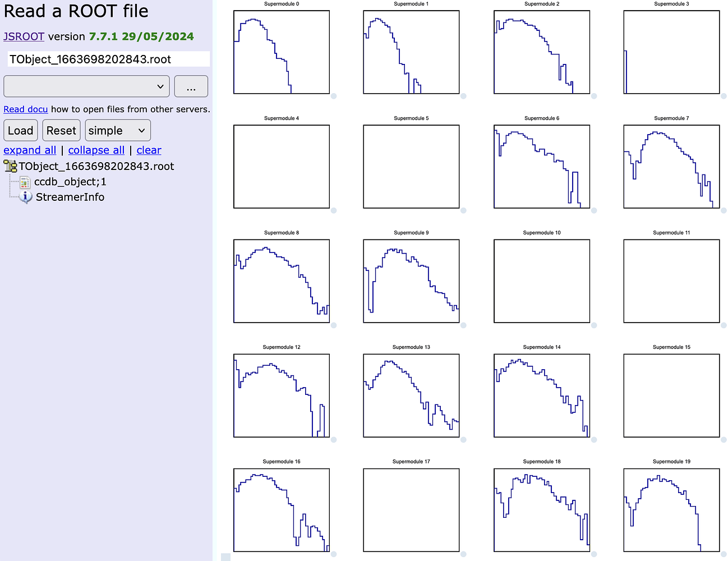Open pad toolbar circle for Supermodule 13
The width and height of the screenshot is (728, 561).
tap(463, 439)
